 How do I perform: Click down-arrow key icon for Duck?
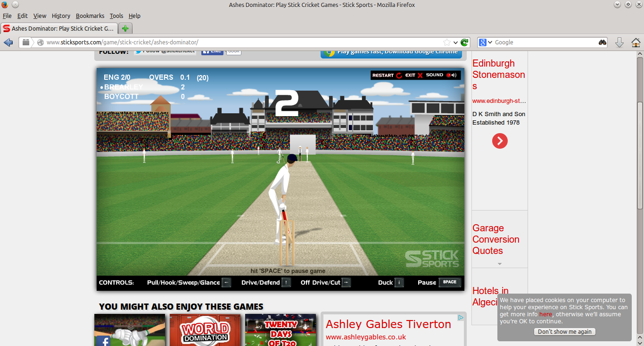tap(399, 282)
